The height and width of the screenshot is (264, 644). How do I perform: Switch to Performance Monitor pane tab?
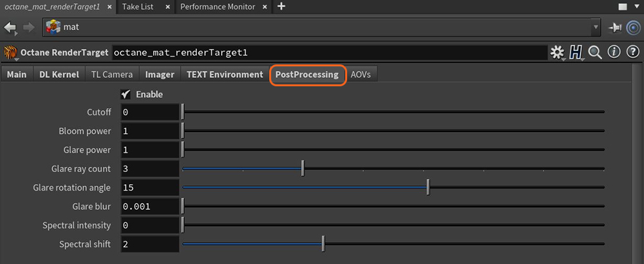[x=218, y=6]
